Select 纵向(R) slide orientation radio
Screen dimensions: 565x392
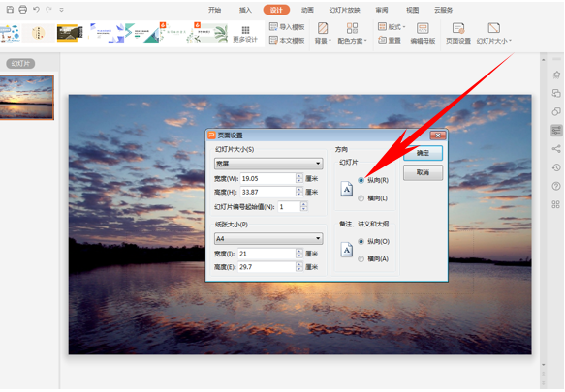[x=361, y=180]
